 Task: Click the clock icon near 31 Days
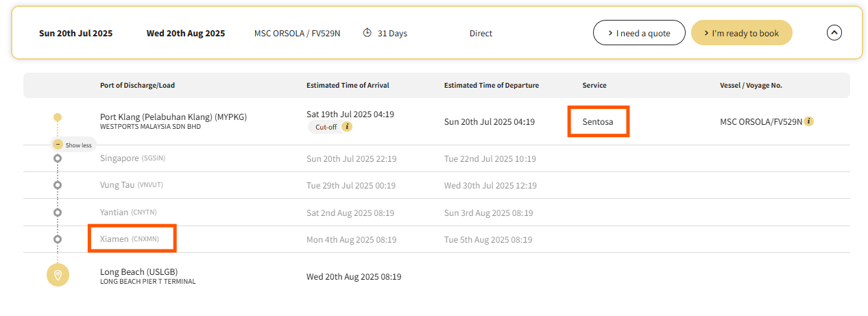click(x=367, y=33)
